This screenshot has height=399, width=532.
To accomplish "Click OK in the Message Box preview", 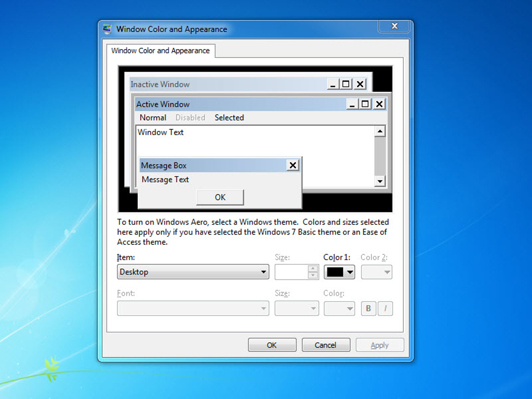I will (220, 197).
